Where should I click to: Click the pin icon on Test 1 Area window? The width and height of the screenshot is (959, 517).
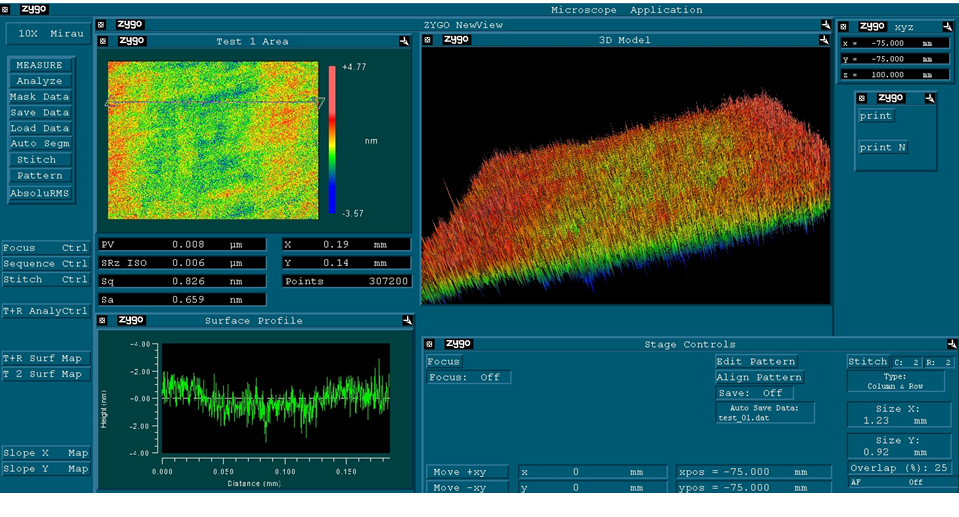(x=404, y=41)
